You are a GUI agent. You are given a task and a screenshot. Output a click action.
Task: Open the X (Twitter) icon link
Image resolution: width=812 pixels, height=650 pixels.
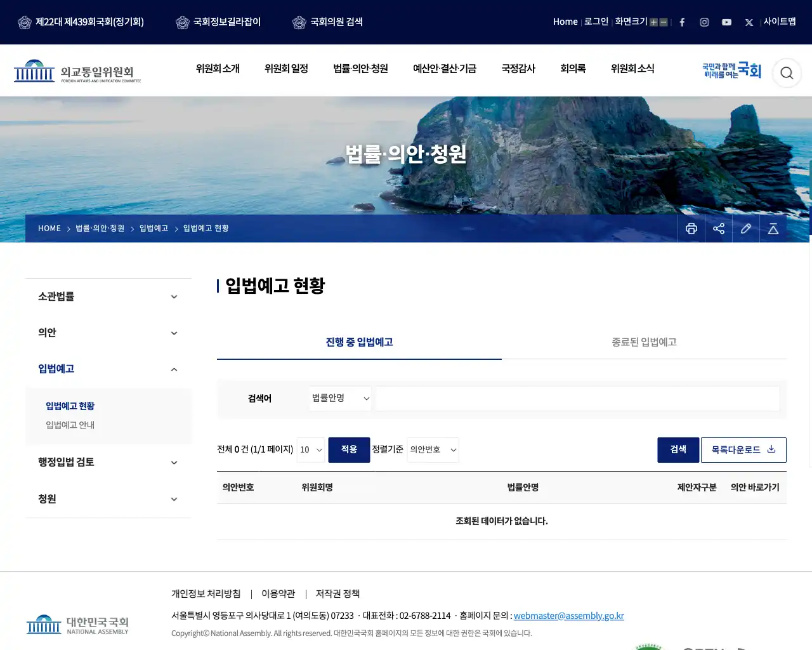pos(749,22)
